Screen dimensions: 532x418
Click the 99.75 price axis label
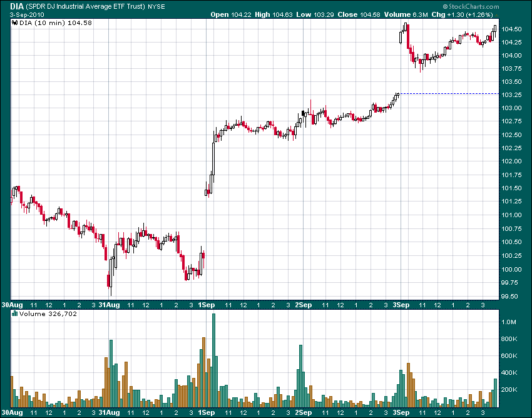(510, 283)
